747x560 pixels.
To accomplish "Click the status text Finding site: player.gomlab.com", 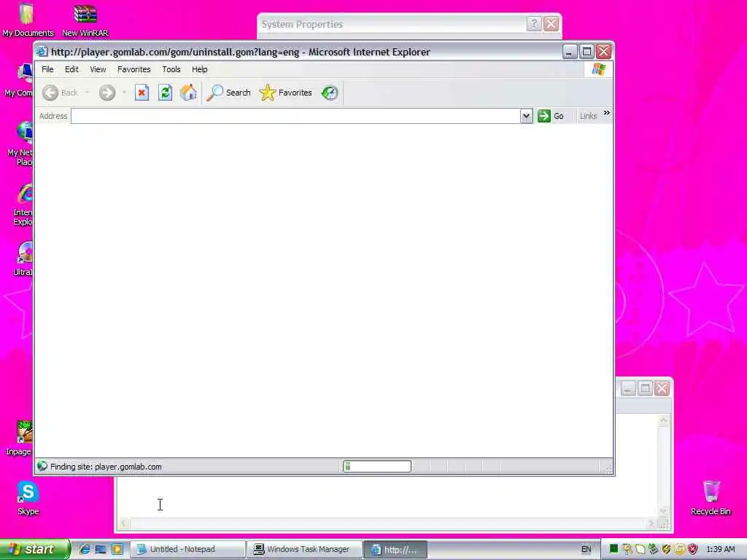I will 106,467.
